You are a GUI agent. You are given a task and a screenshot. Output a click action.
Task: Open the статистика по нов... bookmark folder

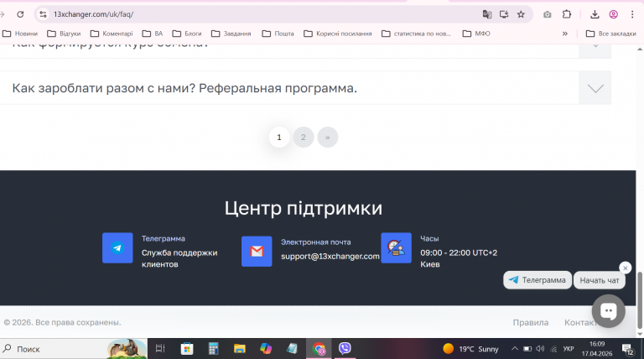click(x=416, y=34)
